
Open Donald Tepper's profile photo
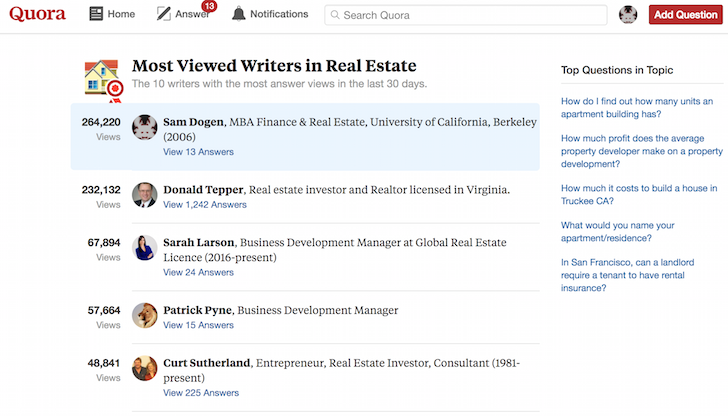click(144, 195)
